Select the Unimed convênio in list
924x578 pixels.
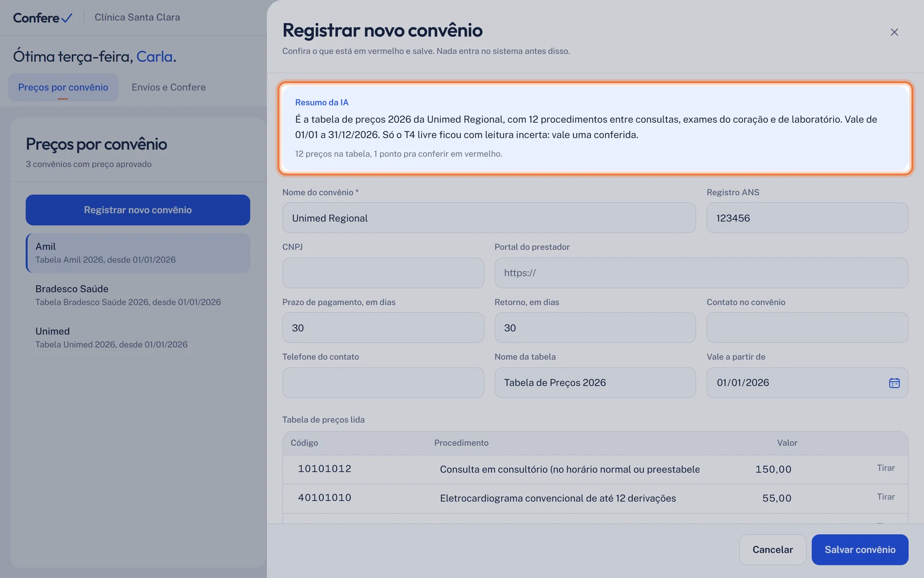(x=138, y=338)
